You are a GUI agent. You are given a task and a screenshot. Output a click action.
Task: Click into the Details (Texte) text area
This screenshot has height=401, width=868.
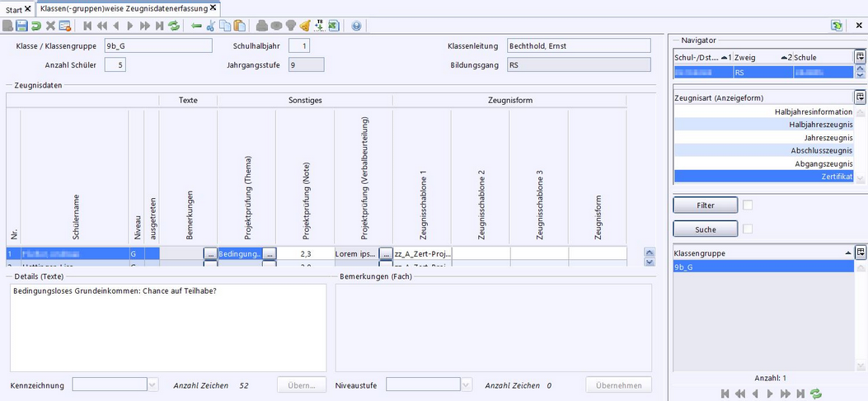[167, 328]
